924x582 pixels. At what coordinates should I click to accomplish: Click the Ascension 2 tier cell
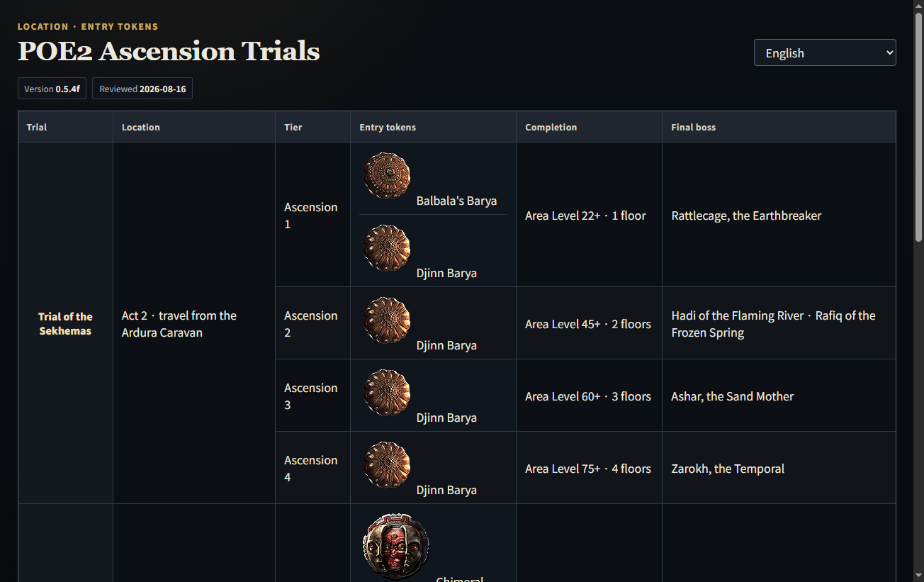click(312, 323)
